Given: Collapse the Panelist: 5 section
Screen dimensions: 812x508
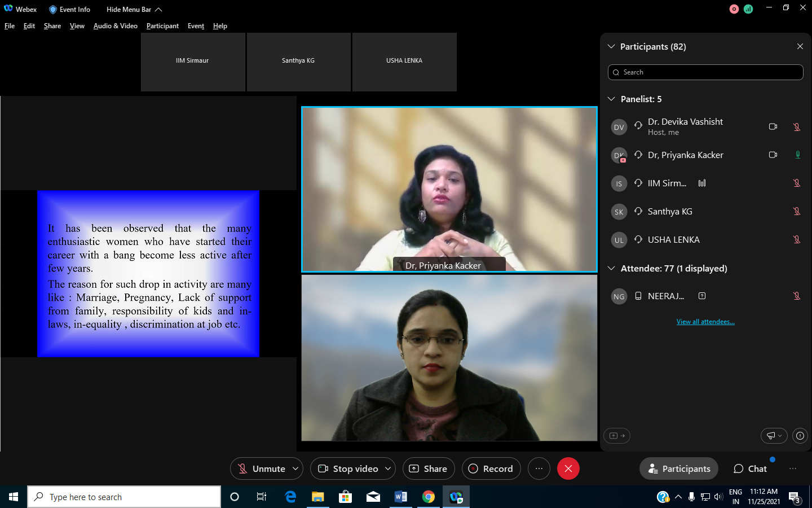Looking at the screenshot, I should (611, 99).
